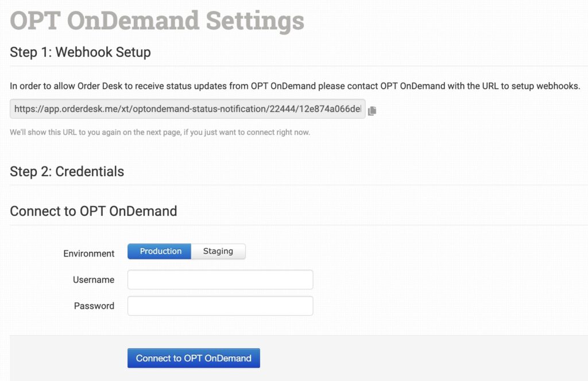Click the Step 2: Credentials heading
This screenshot has height=381, width=588.
(67, 172)
